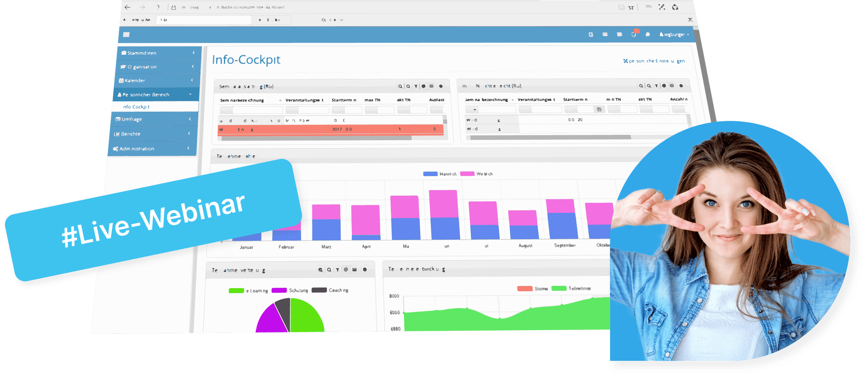Click the e-Learning green legend swatch
Image resolution: width=868 pixels, height=378 pixels.
click(236, 291)
